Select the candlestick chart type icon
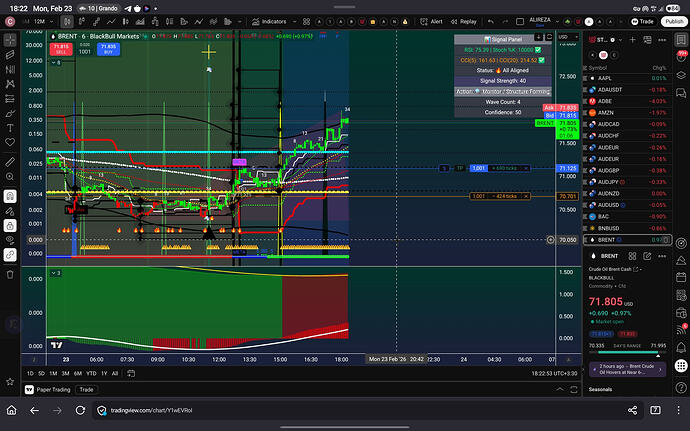This screenshot has width=690, height=431. (x=67, y=22)
